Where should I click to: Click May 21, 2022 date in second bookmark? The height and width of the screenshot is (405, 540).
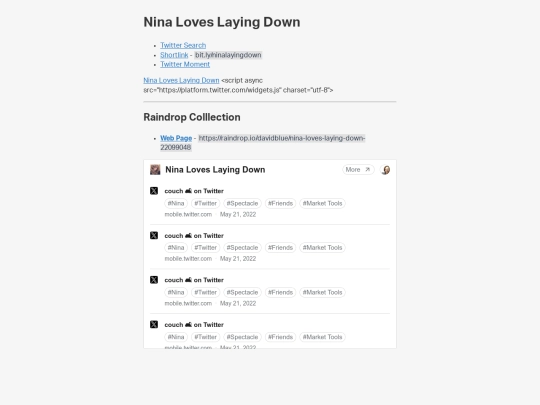pos(238,259)
